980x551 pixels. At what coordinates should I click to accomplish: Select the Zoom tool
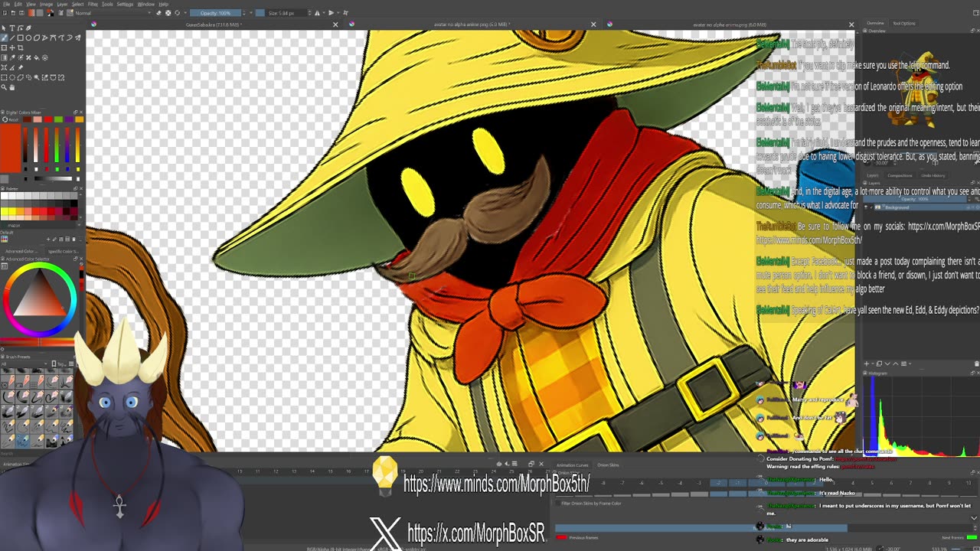tap(4, 87)
